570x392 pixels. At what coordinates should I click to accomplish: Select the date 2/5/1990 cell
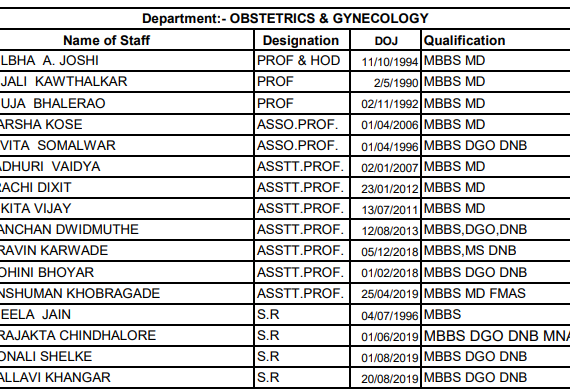[x=396, y=83]
